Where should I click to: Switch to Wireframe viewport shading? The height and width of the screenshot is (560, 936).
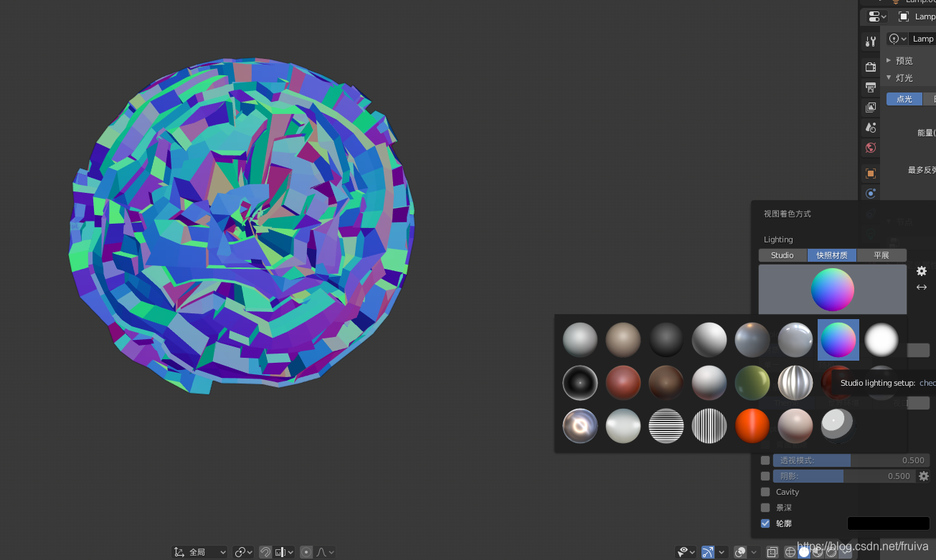789,552
